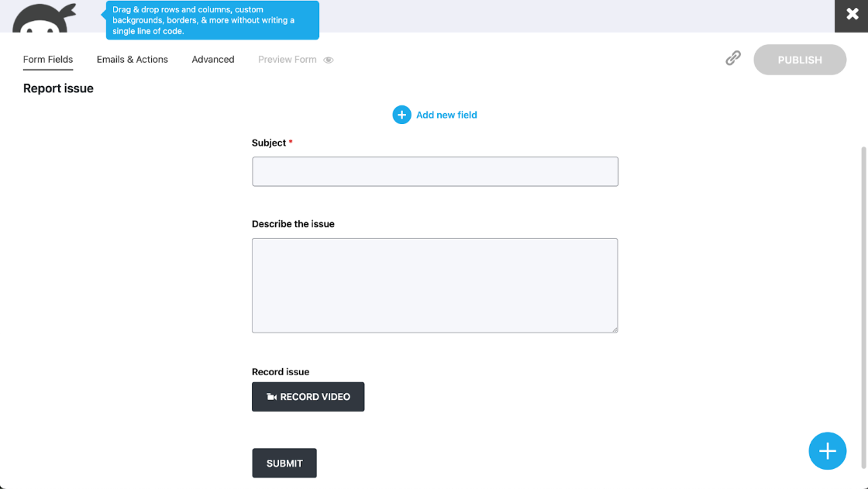Screen dimensions: 868x493
Task: Click the eye icon next to Preview Form
Action: [328, 59]
